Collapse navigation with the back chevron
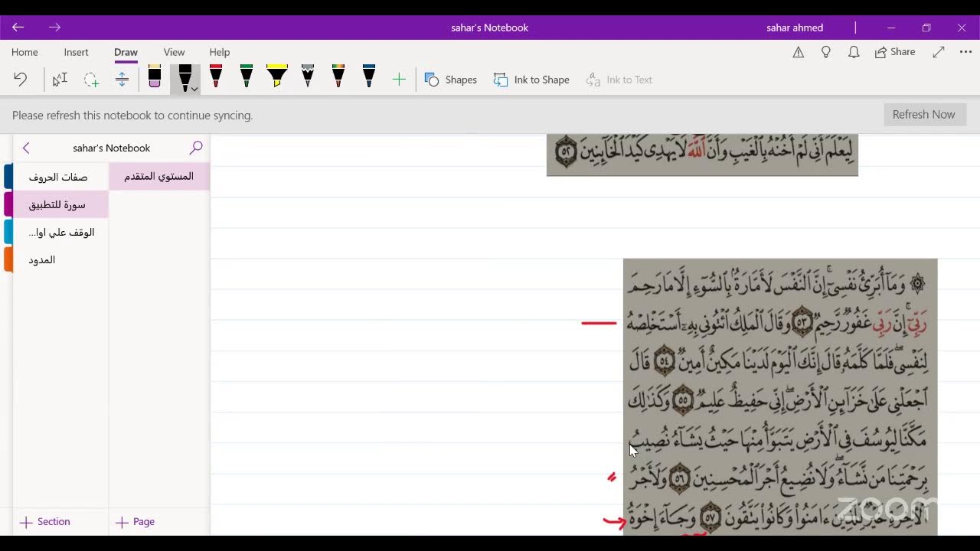Image resolution: width=980 pixels, height=551 pixels. pyautogui.click(x=26, y=148)
